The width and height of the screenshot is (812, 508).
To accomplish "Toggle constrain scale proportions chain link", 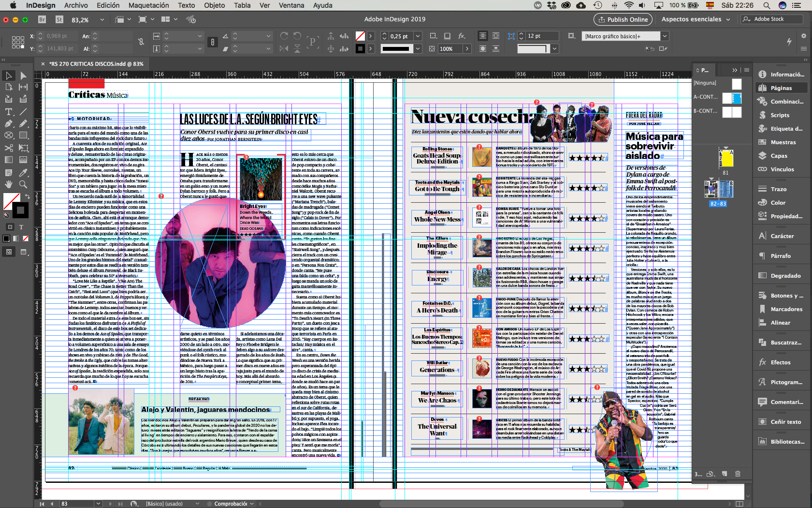I will [212, 42].
